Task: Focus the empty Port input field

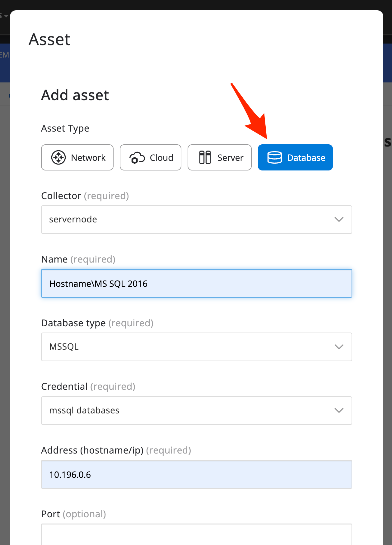Action: pos(197,535)
